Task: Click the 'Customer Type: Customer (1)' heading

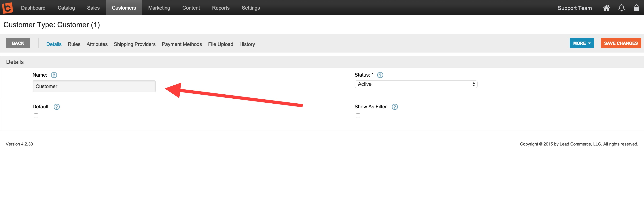Action: tap(52, 25)
